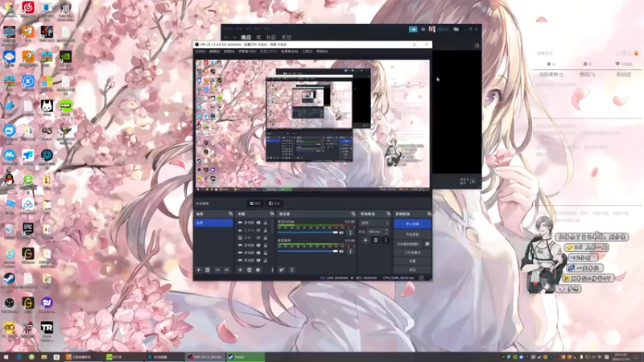Switch to Steam taskbar button
The width and height of the screenshot is (644, 362).
coord(246,357)
